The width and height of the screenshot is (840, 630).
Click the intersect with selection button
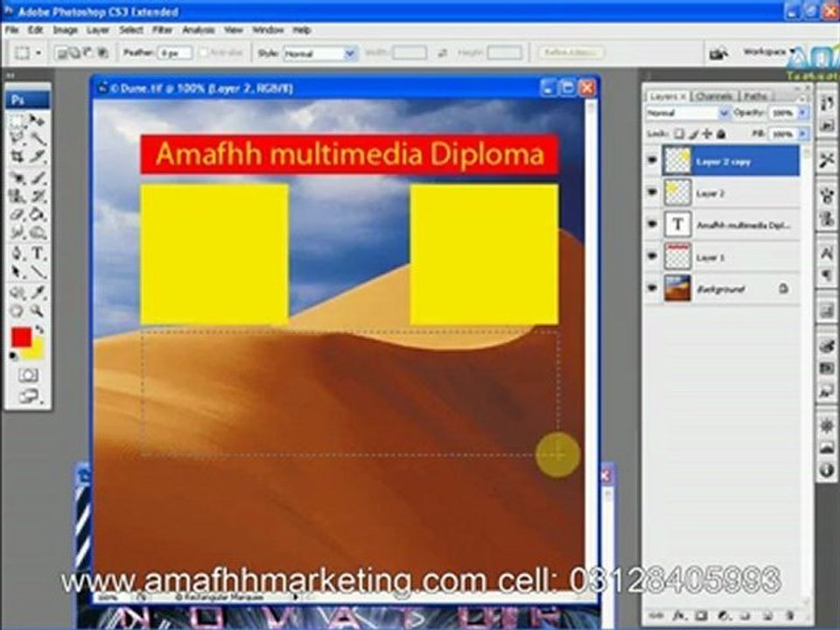[103, 53]
